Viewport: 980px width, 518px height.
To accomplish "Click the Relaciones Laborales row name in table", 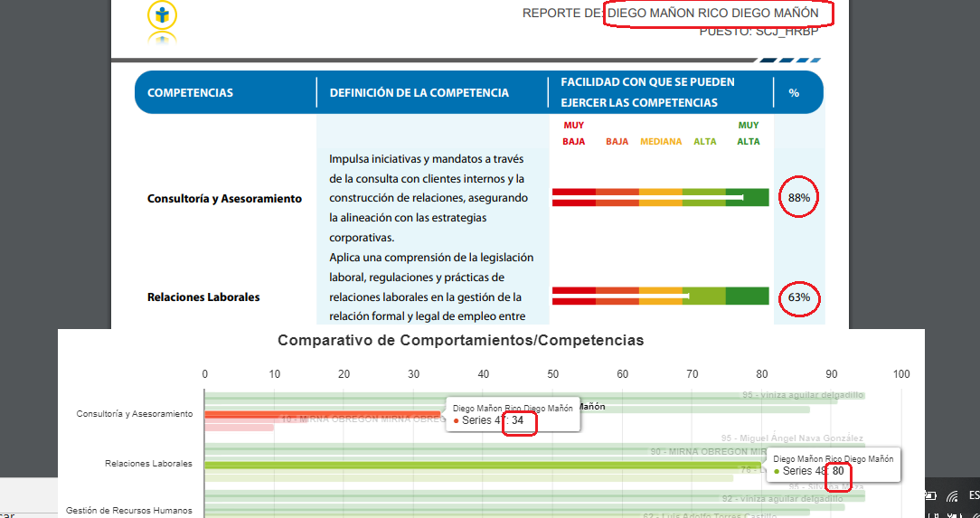I will [x=203, y=297].
